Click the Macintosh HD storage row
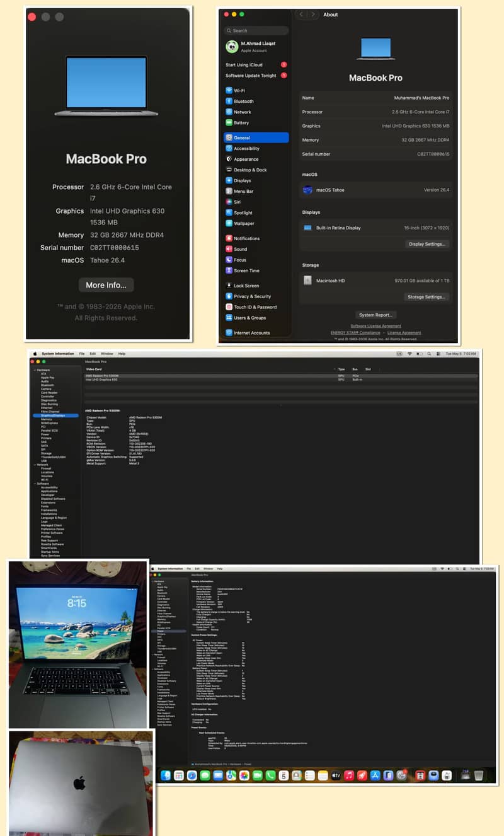 (x=376, y=281)
